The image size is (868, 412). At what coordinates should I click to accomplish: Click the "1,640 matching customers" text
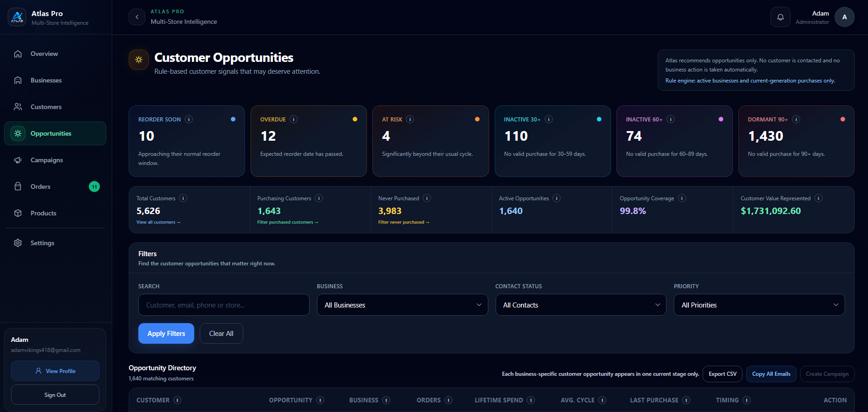coord(161,379)
